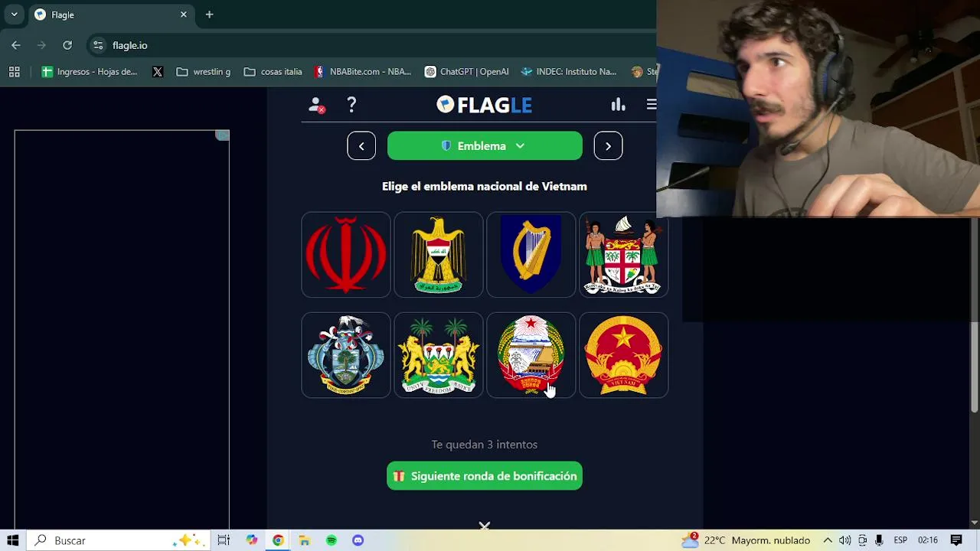Click the flagle.io address bar

coord(371,45)
